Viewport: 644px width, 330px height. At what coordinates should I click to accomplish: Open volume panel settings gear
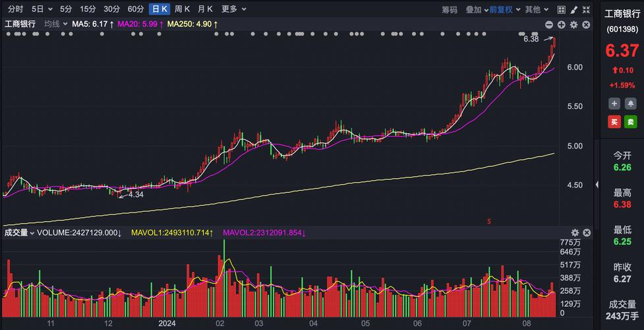[x=575, y=233]
